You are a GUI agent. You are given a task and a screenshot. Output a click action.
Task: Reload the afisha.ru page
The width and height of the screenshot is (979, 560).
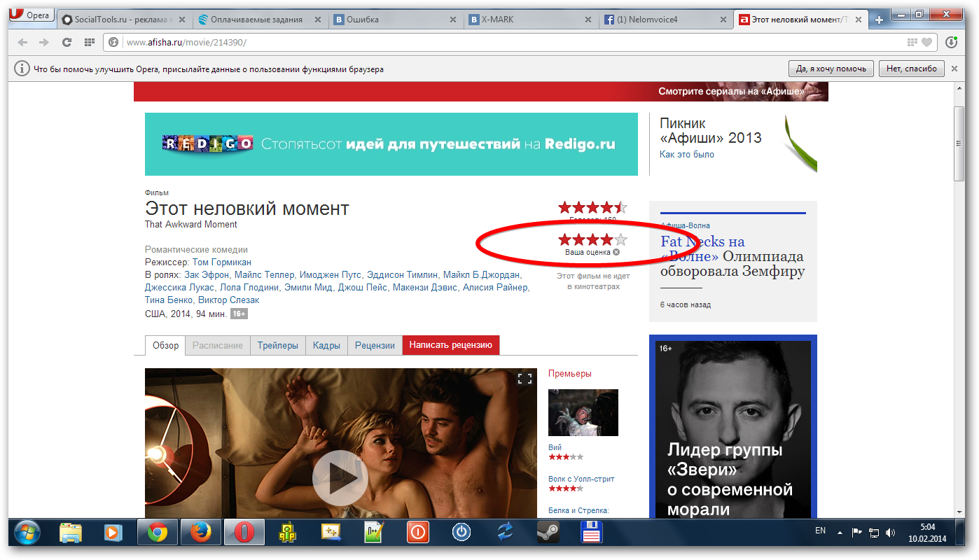point(67,43)
